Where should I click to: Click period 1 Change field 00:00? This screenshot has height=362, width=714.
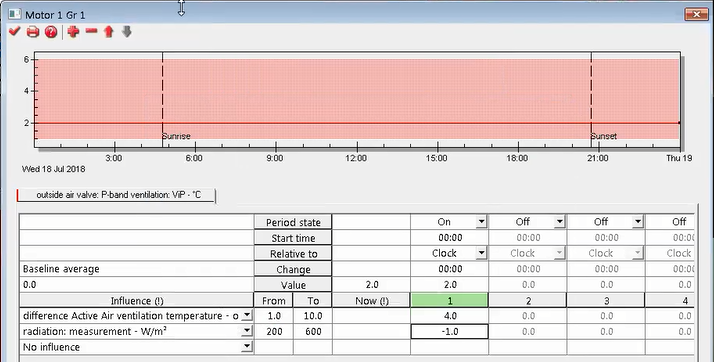pyautogui.click(x=449, y=269)
